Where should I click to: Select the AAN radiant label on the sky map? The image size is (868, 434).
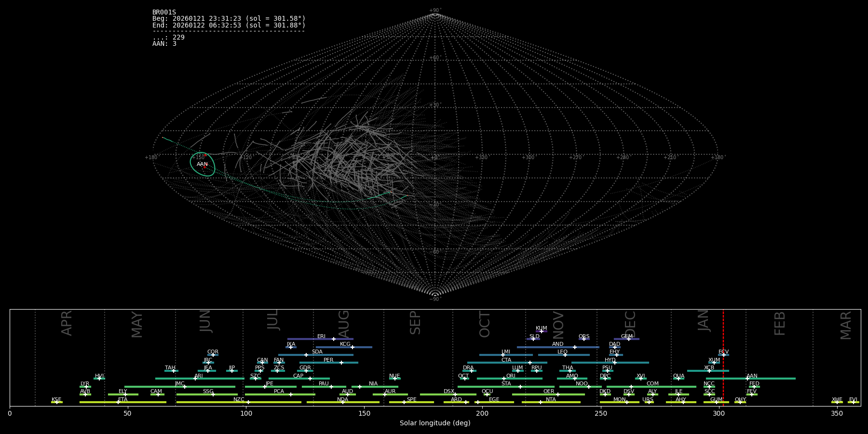tap(203, 164)
